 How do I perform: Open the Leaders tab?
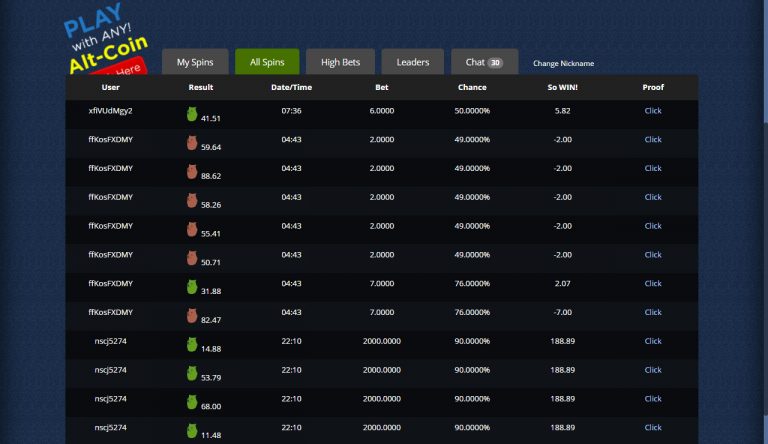tap(412, 62)
